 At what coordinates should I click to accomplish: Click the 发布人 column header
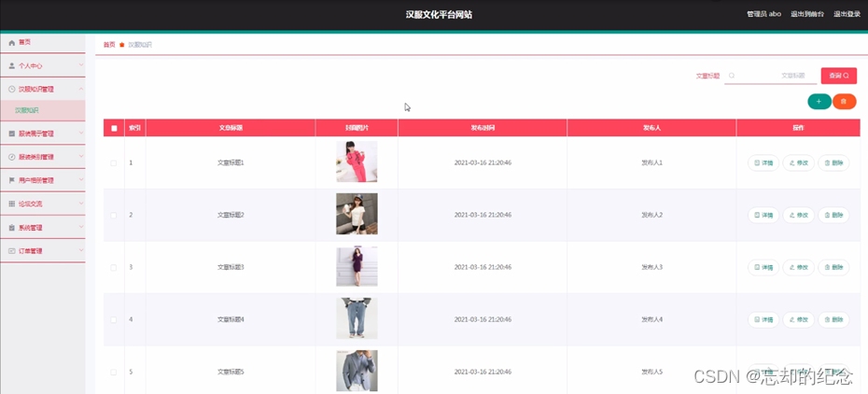(651, 128)
